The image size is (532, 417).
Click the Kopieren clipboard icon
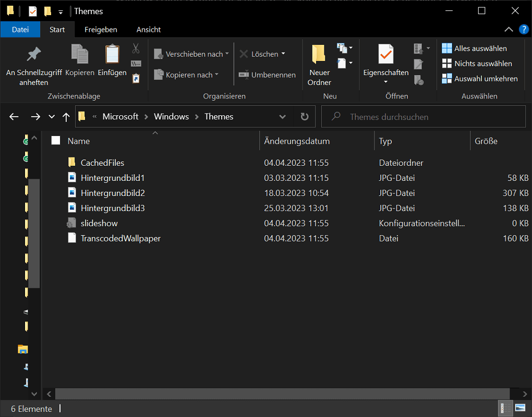pyautogui.click(x=80, y=60)
